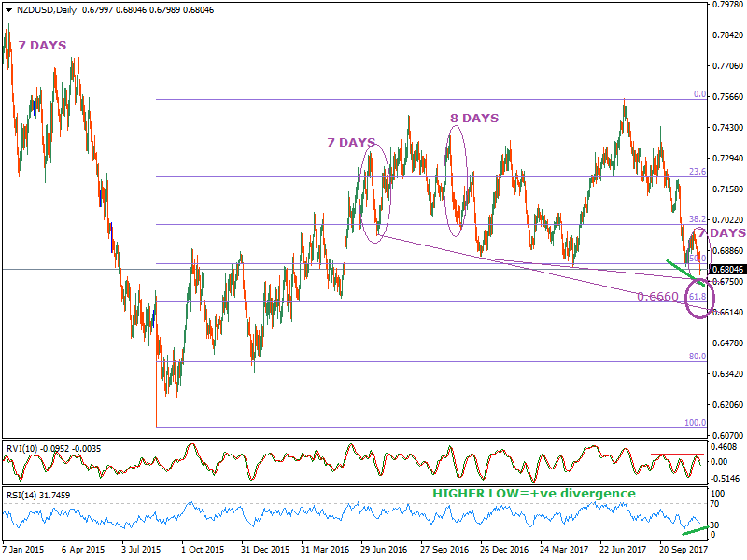This screenshot has width=747, height=560.
Task: Click the 27 Sep 2016 date label
Action: [x=444, y=549]
